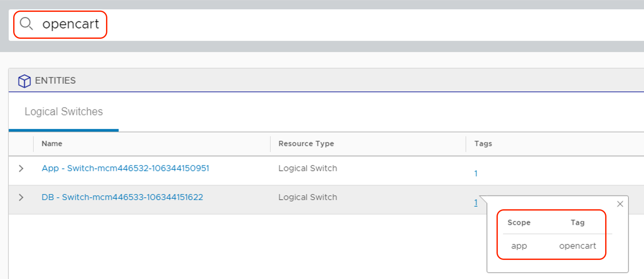This screenshot has width=644, height=279.
Task: Click the ENTITIES cube icon
Action: point(24,81)
